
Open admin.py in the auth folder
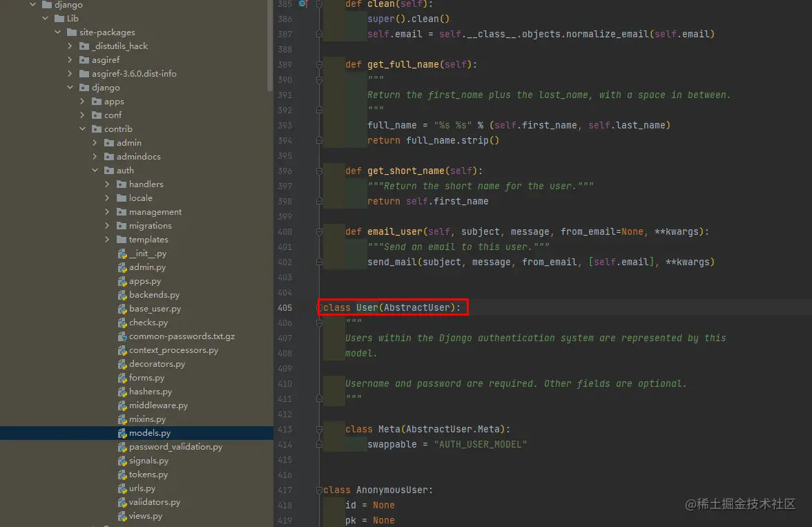(148, 267)
